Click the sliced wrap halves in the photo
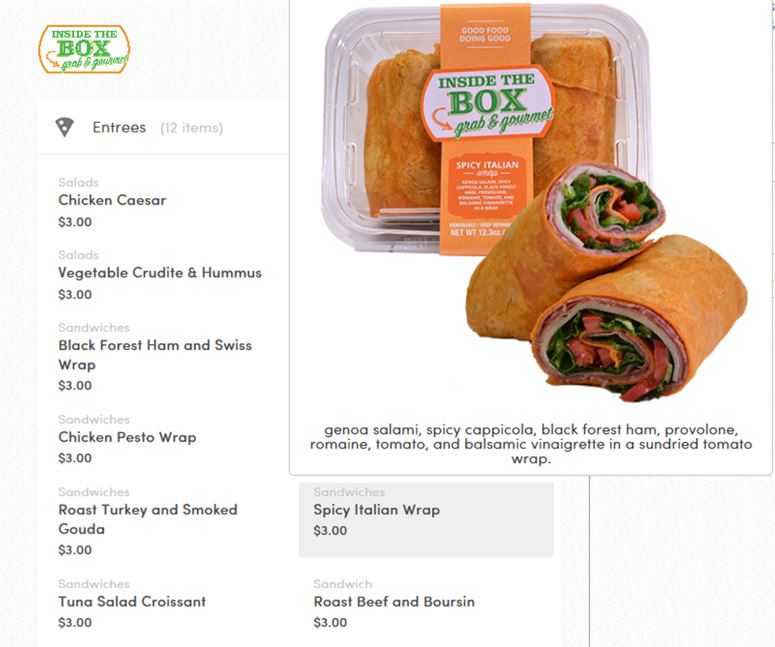 (x=607, y=282)
